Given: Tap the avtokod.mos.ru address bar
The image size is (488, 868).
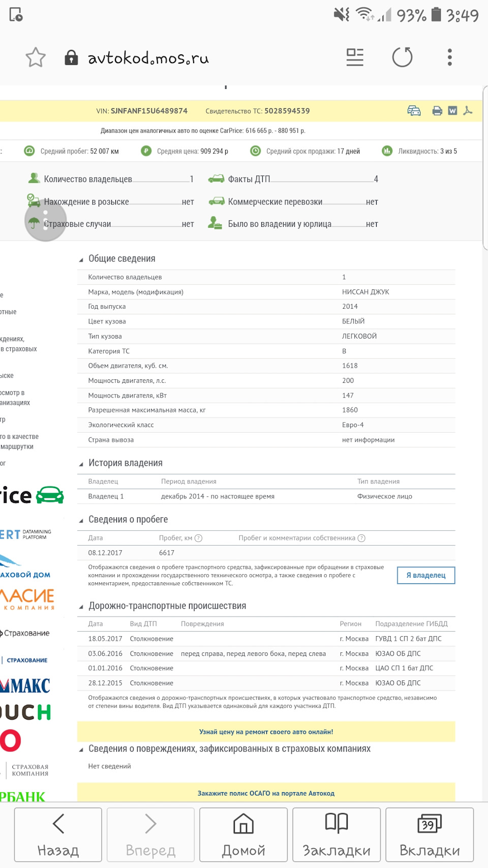Looking at the screenshot, I should [x=148, y=57].
